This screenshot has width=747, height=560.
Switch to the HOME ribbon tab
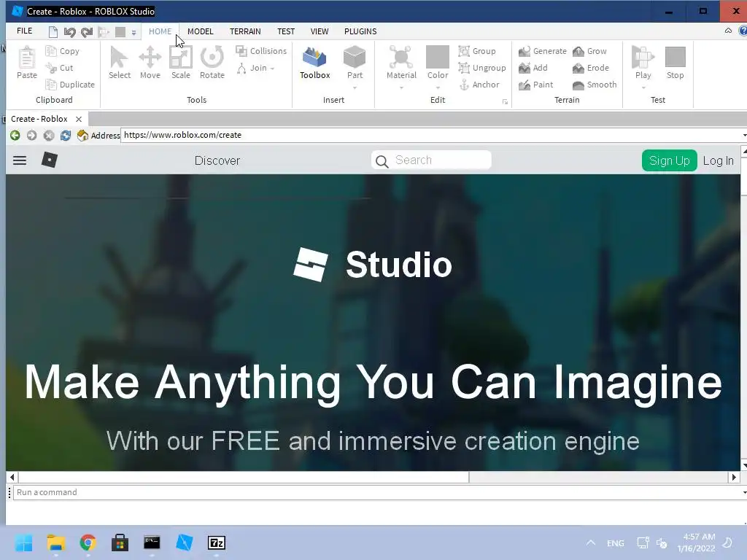(160, 31)
